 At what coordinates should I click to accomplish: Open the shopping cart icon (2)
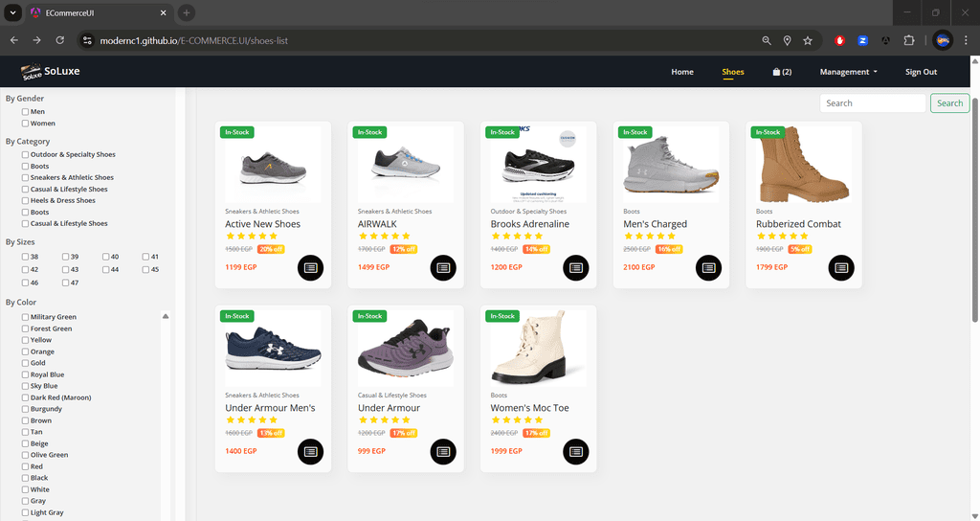tap(782, 72)
